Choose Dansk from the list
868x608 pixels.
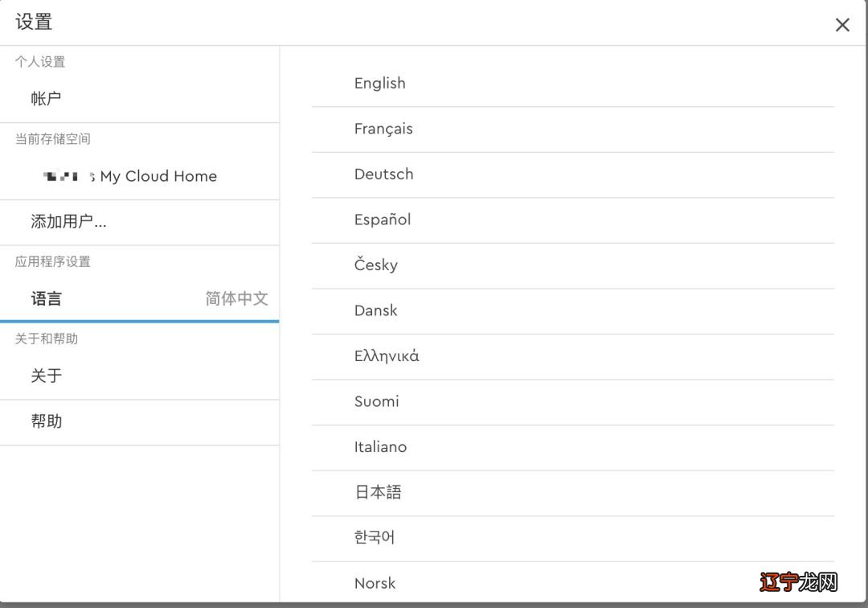[375, 310]
